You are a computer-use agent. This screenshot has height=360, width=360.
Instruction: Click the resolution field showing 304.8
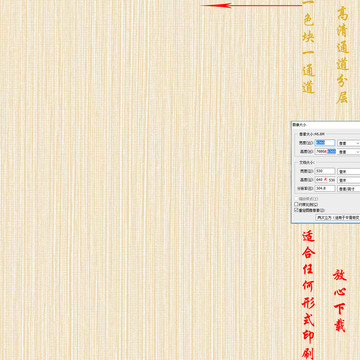tap(325, 188)
